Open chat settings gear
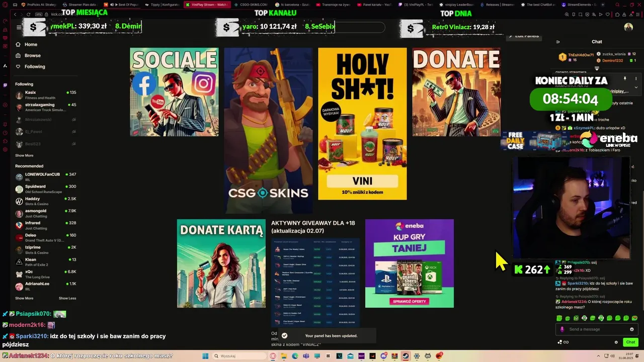 coord(616,342)
